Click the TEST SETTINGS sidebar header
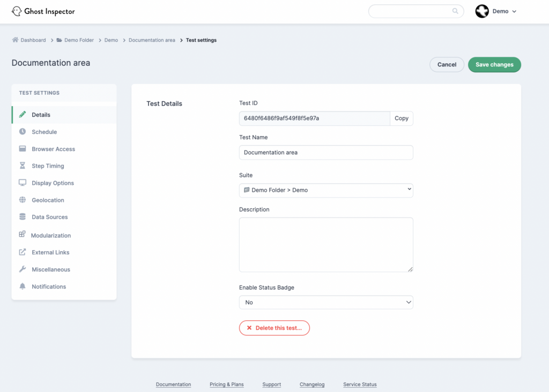 click(x=39, y=93)
